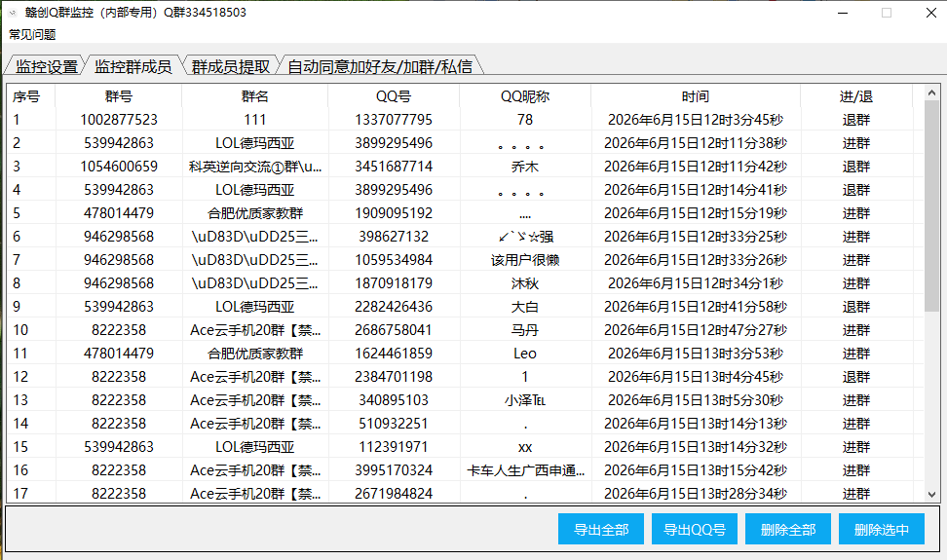Click the 导出全部 button
The width and height of the screenshot is (947, 560).
pos(601,529)
